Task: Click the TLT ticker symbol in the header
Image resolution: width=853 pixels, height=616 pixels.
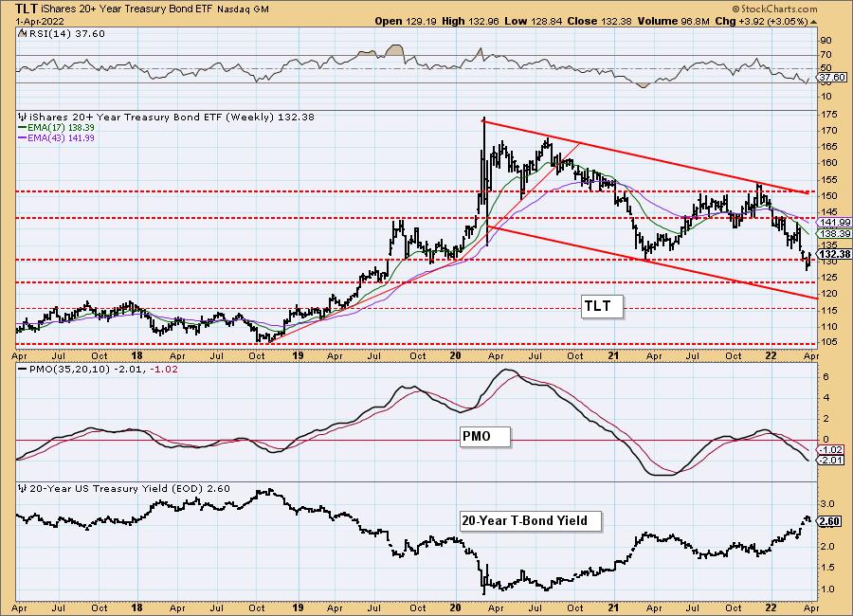Action: click(27, 9)
